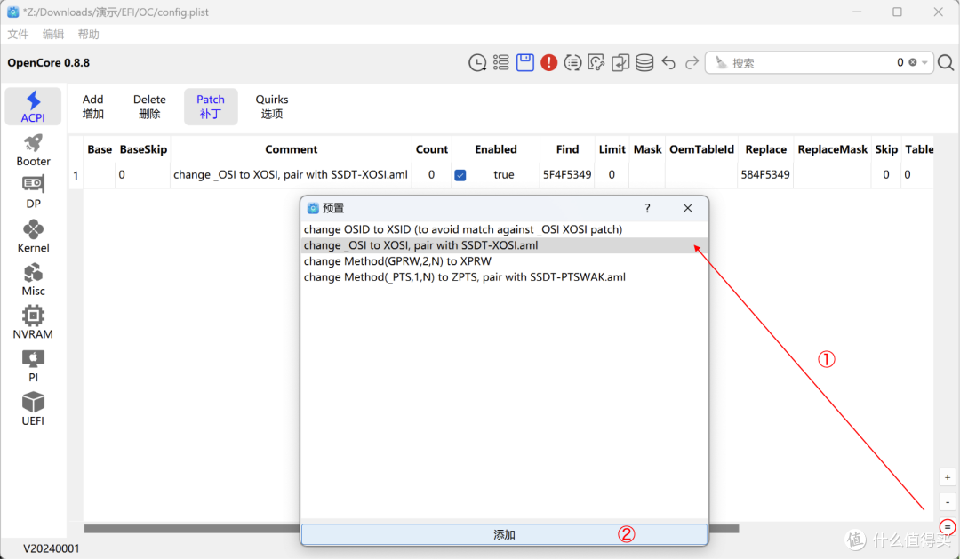The image size is (960, 560).
Task: Open the ACPI section in sidebar
Action: [33, 107]
